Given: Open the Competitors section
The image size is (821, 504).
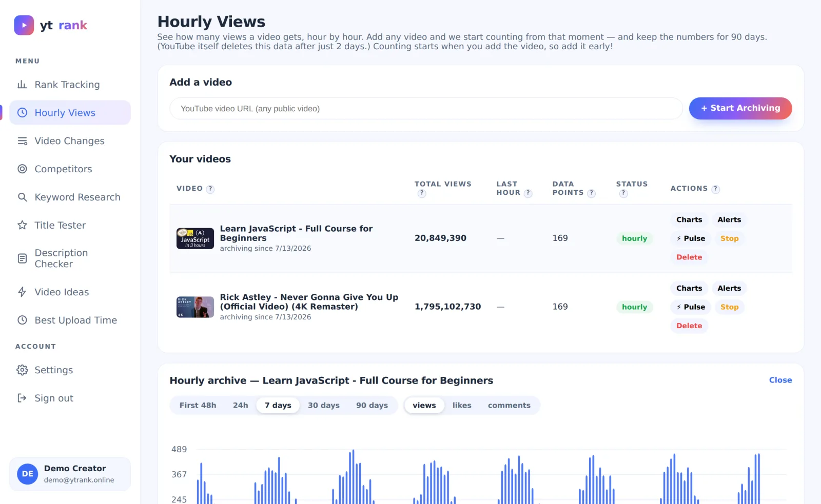Looking at the screenshot, I should 70,169.
